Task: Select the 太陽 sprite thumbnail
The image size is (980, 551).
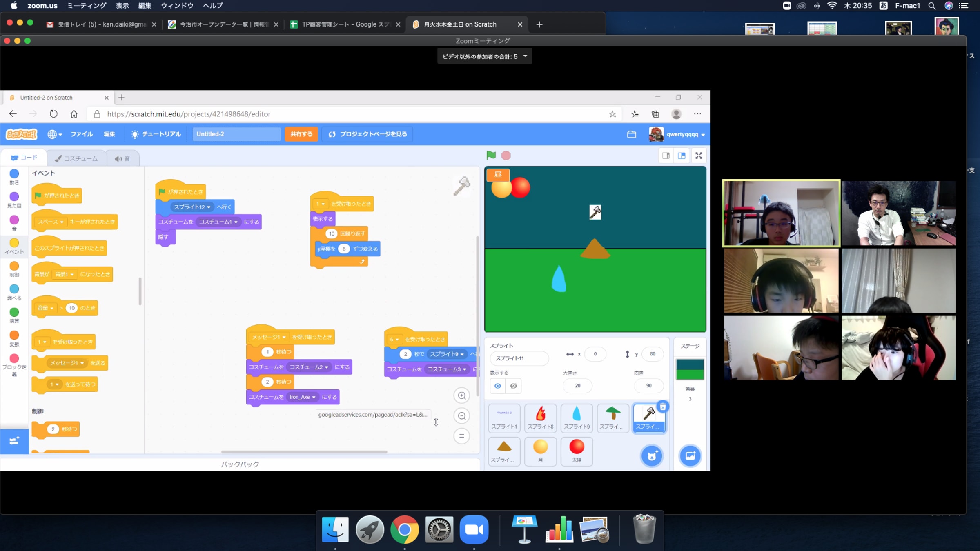Action: coord(577,451)
